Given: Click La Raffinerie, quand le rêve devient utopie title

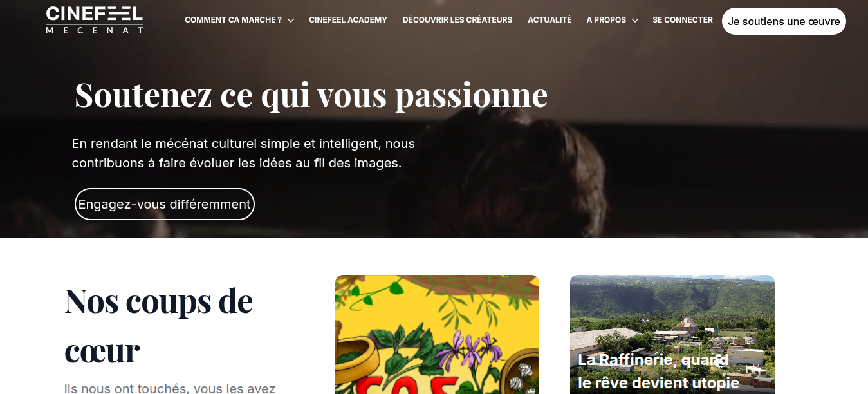Looking at the screenshot, I should coord(659,371).
